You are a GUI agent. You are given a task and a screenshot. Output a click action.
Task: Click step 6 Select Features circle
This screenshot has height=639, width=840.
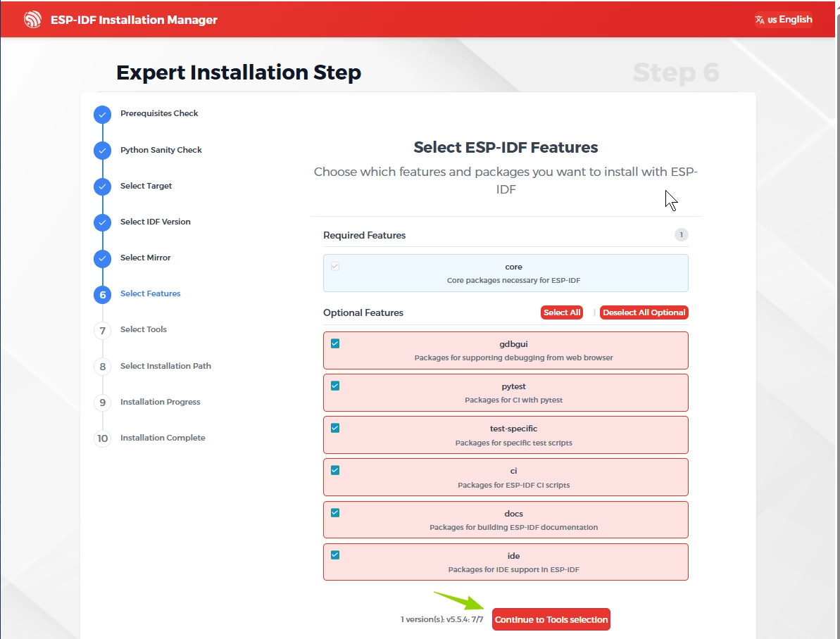(102, 295)
